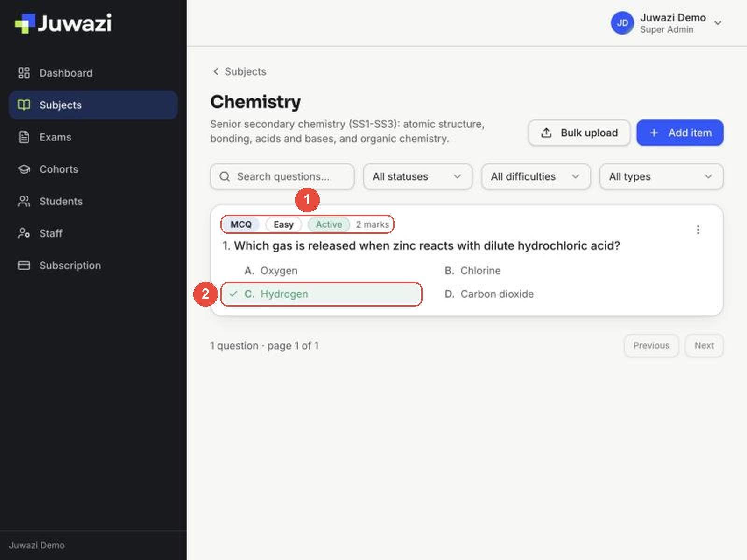Image resolution: width=747 pixels, height=560 pixels.
Task: Open the question's three-dot options menu
Action: coord(698,230)
